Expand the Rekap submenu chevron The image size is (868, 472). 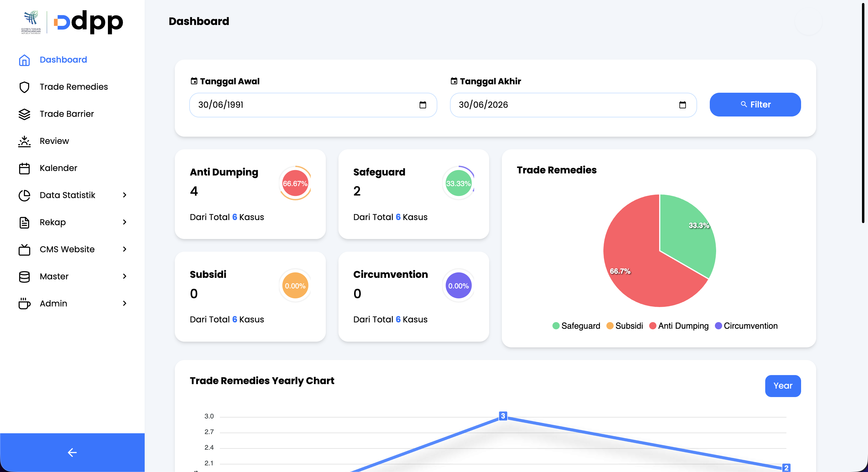(125, 222)
